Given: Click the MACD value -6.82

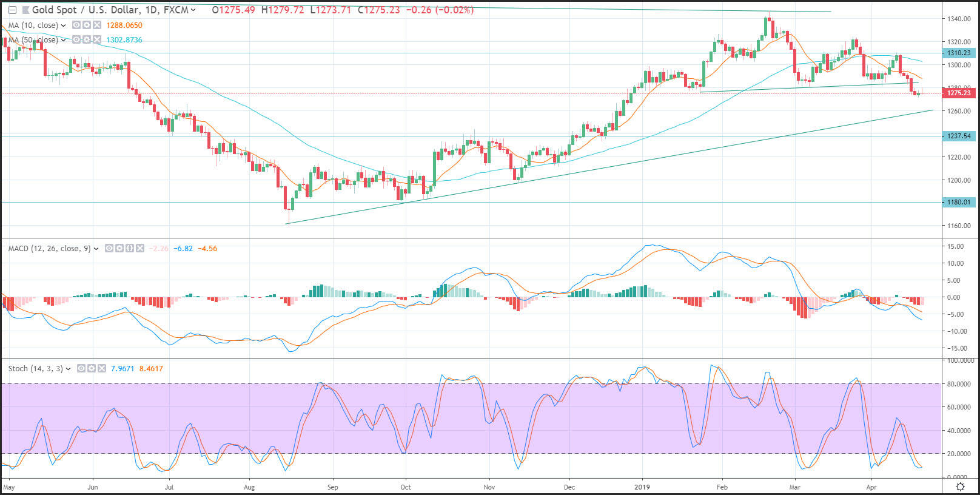Looking at the screenshot, I should 183,249.
